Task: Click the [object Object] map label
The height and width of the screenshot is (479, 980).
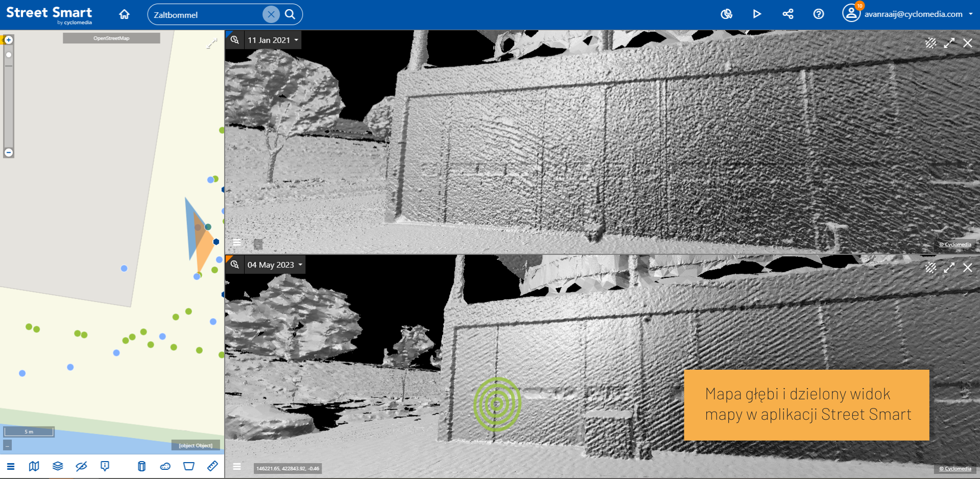Action: 196,445
